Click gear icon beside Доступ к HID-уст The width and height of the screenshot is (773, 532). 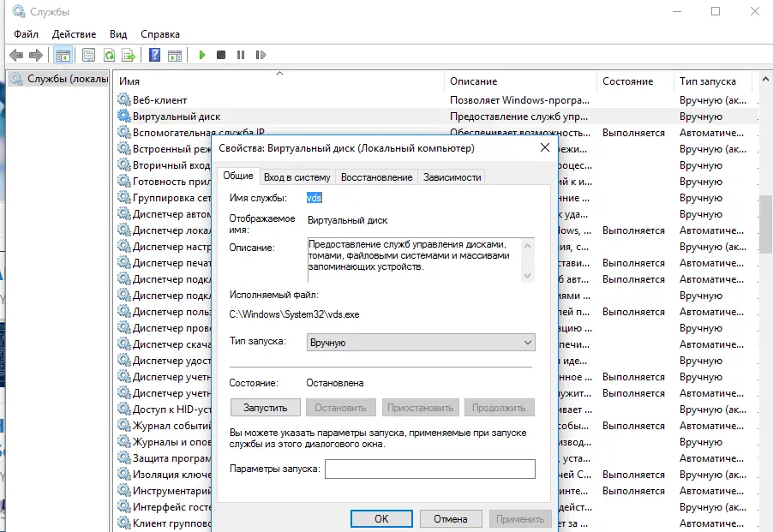pyautogui.click(x=123, y=409)
